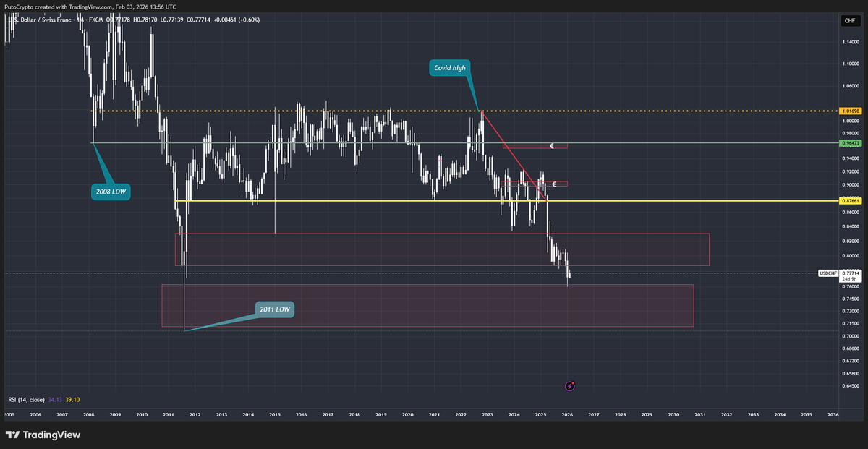Open the CHF currency selector
The image size is (868, 449).
tap(850, 21)
